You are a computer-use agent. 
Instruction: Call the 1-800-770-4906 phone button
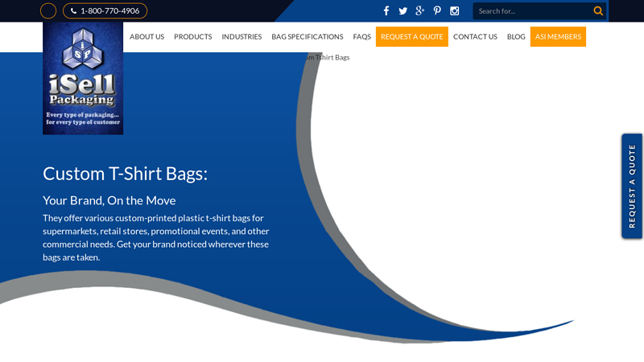click(105, 10)
